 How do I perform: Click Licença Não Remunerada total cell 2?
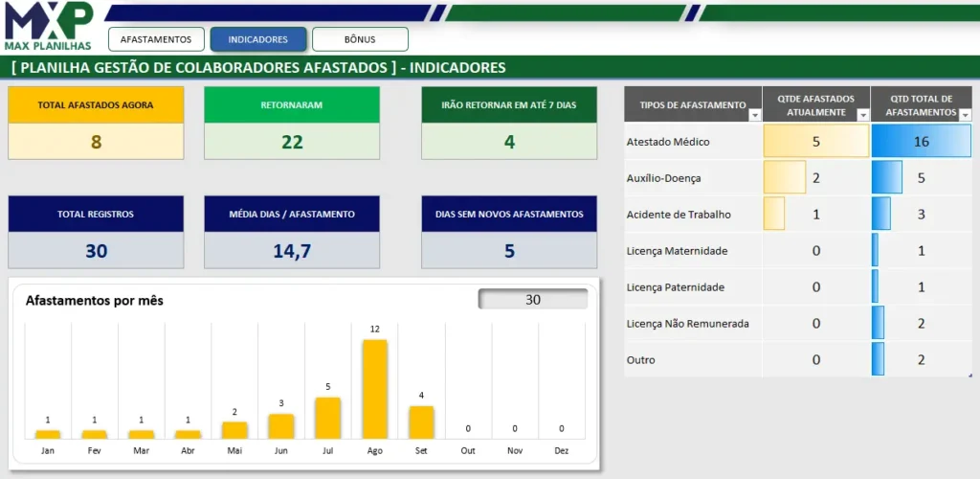click(922, 323)
